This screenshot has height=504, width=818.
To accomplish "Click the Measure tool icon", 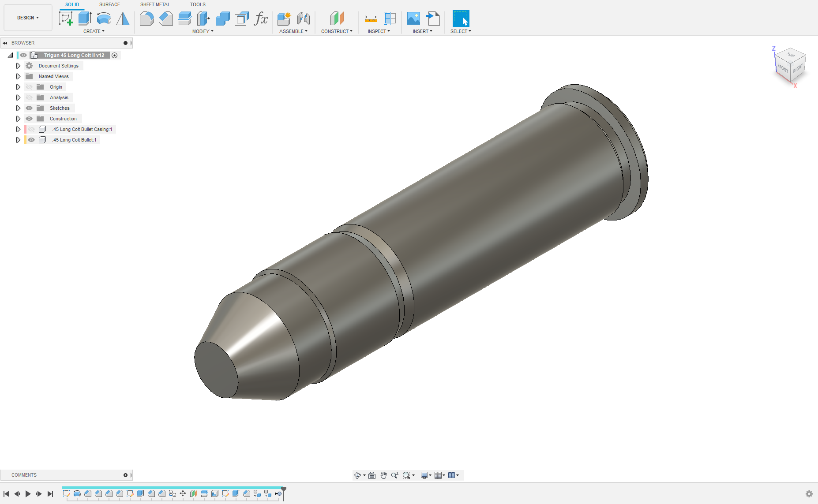I will 371,19.
